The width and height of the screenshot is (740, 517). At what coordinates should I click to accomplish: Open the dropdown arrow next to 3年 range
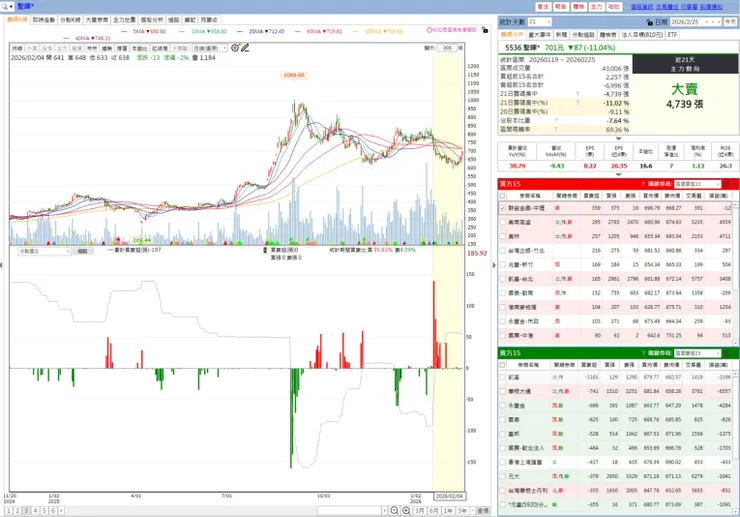coord(472,511)
